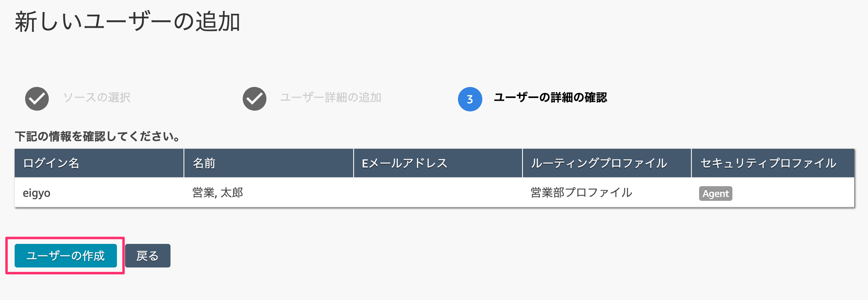Click the Agent security profile badge
Image resolution: width=868 pixels, height=300 pixels.
point(716,193)
